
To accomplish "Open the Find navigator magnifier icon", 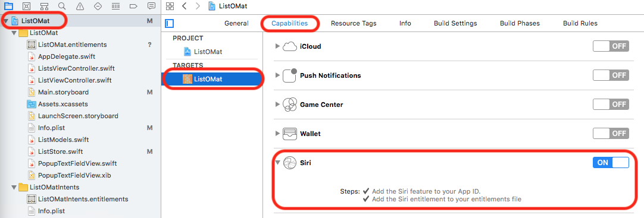I will tap(62, 6).
